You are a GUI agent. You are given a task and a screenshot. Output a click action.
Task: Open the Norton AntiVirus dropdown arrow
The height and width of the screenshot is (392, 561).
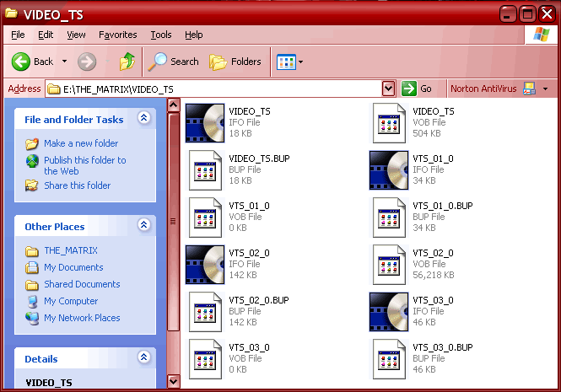click(545, 89)
